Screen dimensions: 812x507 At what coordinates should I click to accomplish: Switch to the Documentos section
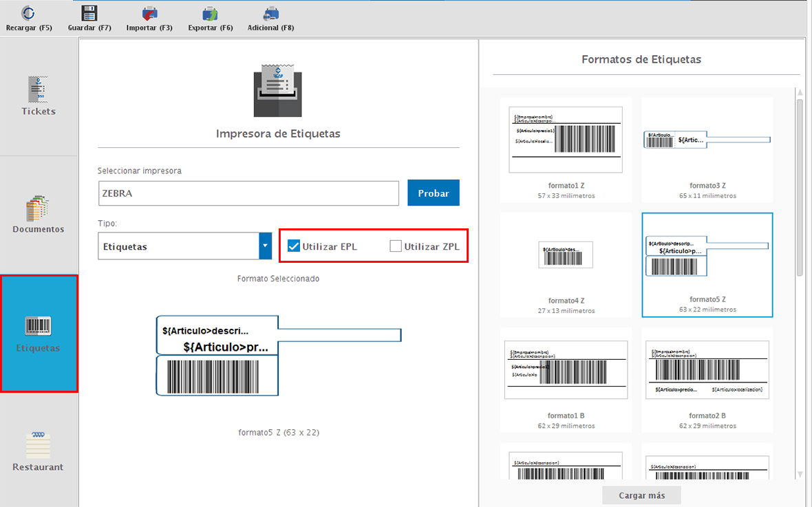(39, 215)
